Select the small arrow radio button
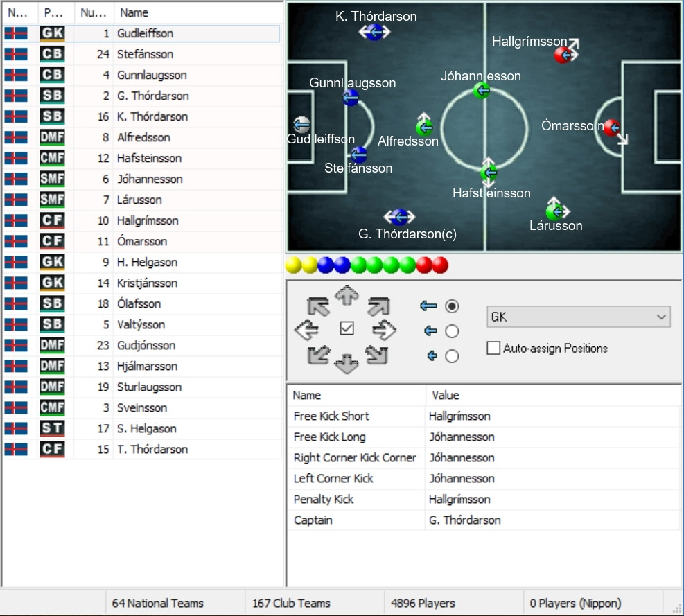The width and height of the screenshot is (684, 616). click(x=452, y=356)
